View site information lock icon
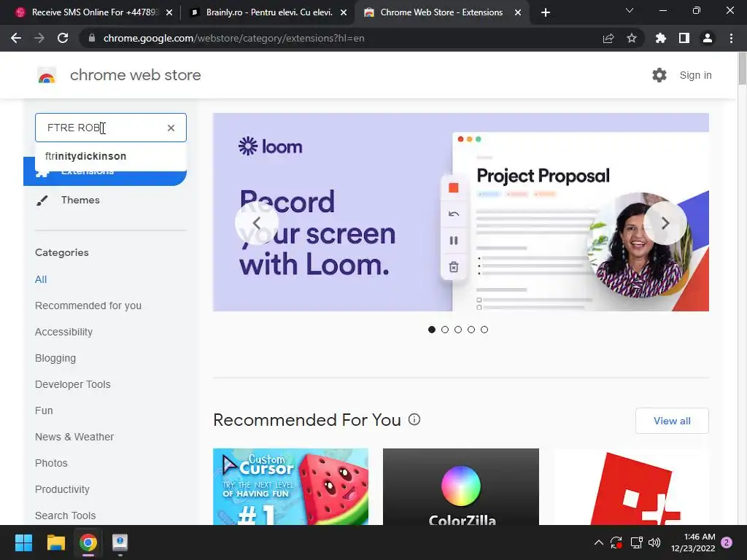 tap(92, 38)
